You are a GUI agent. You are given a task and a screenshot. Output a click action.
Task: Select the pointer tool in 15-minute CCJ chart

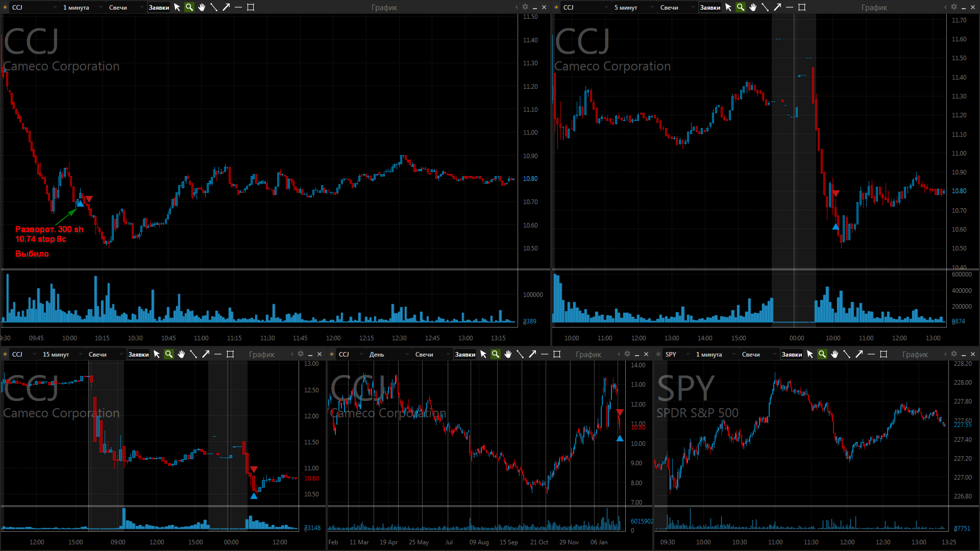point(157,354)
